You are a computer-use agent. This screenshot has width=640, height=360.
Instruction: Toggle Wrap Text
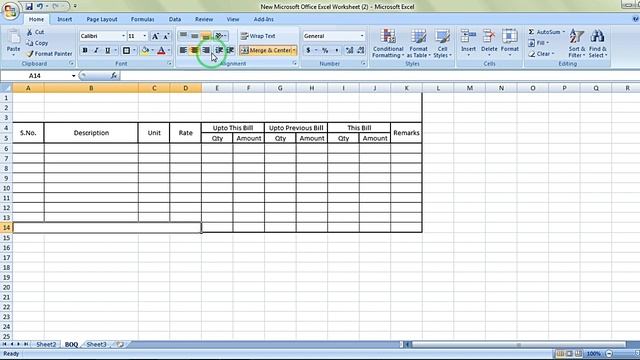point(258,36)
